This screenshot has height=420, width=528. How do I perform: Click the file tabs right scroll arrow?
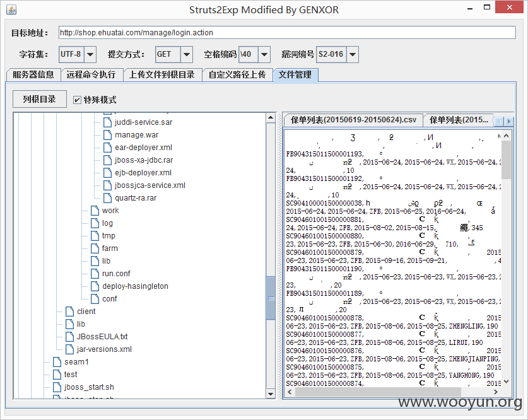(509, 122)
